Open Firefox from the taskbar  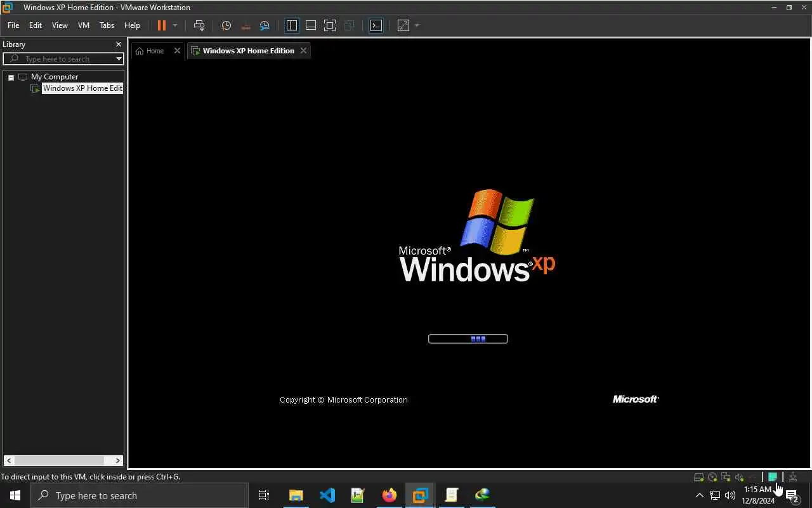(389, 495)
